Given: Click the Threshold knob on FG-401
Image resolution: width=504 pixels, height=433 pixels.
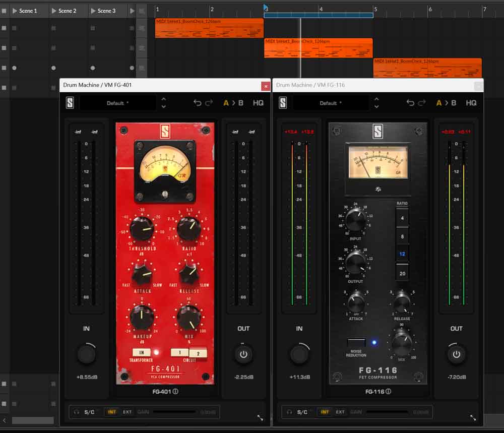Looking at the screenshot, I should [x=142, y=229].
